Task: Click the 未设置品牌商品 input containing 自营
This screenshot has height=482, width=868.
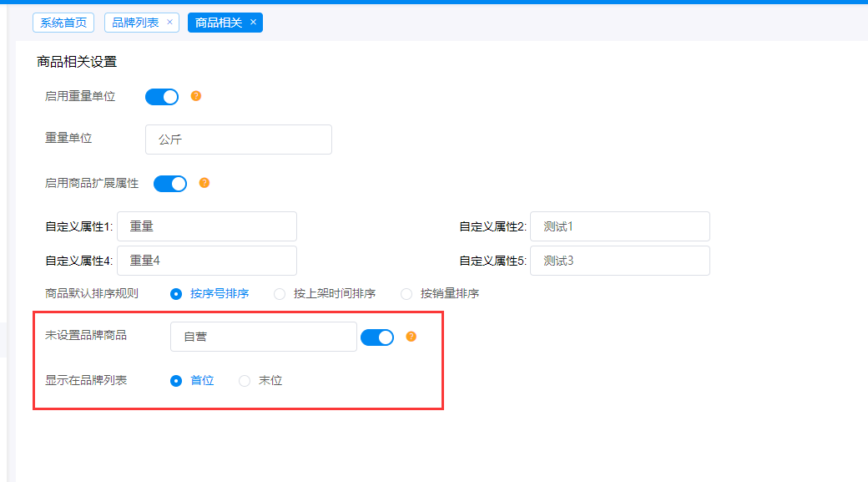Action: pyautogui.click(x=264, y=337)
